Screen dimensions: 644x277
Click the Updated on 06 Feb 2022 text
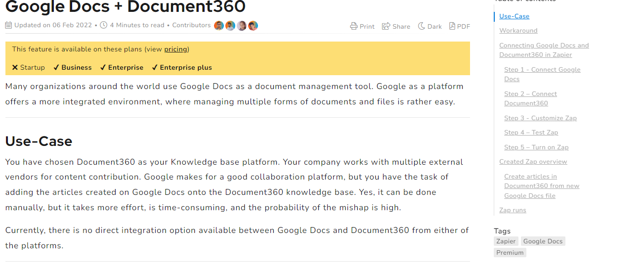[53, 25]
